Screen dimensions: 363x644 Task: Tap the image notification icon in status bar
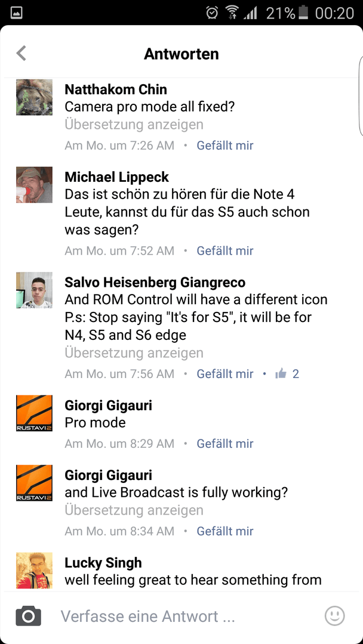pyautogui.click(x=16, y=13)
